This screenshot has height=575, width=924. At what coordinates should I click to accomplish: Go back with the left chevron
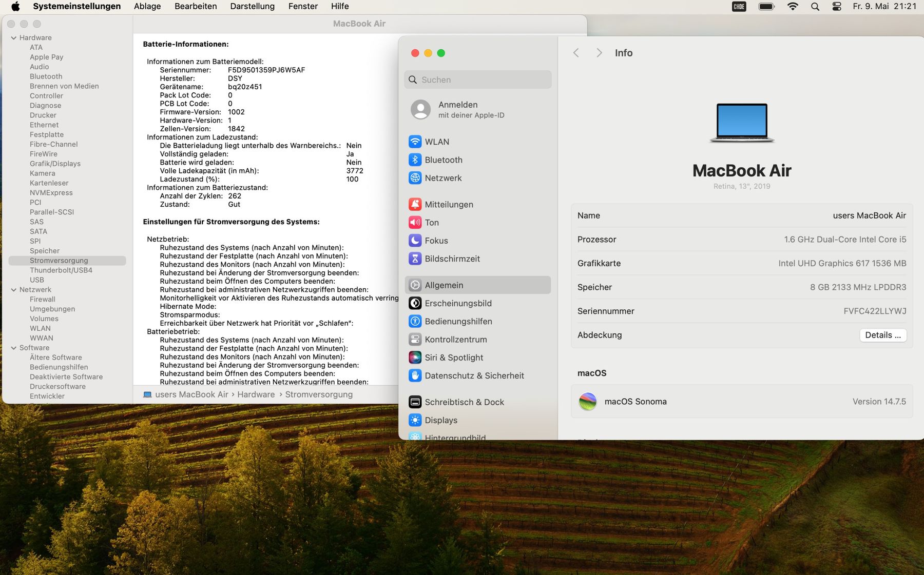click(x=576, y=53)
